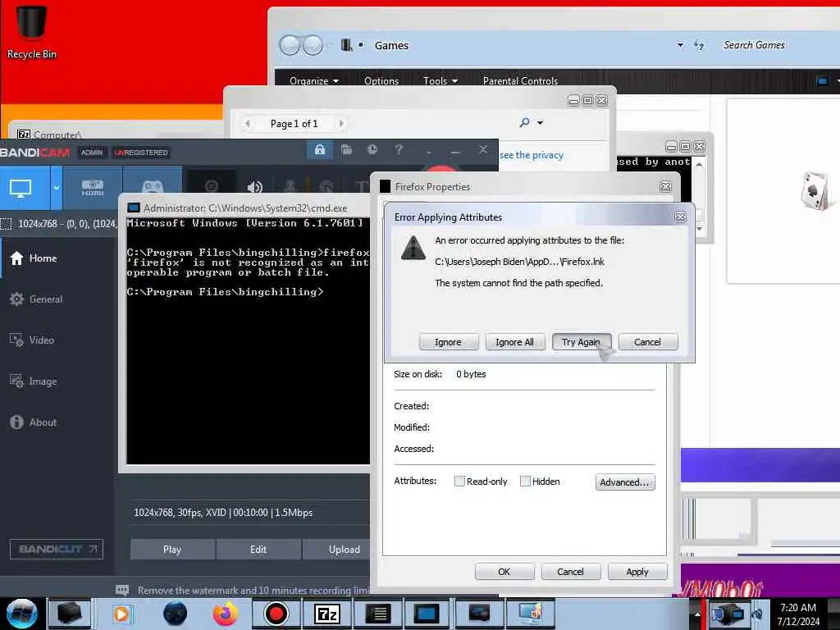Open the media player taskbar icon
The height and width of the screenshot is (630, 840).
(121, 614)
